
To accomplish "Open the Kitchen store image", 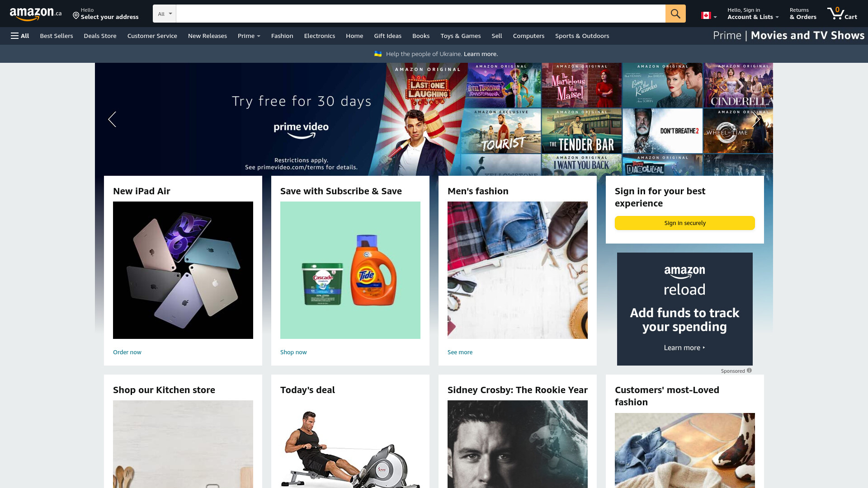I will tap(183, 444).
